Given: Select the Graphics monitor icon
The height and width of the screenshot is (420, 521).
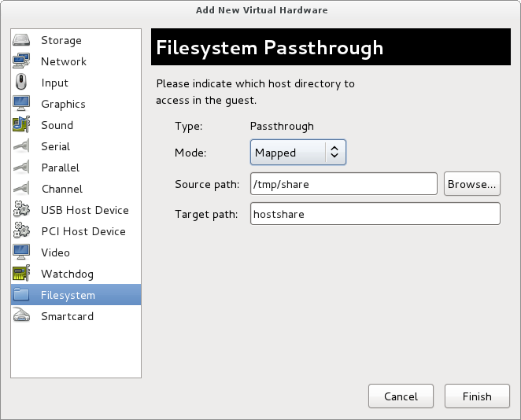Looking at the screenshot, I should pos(21,104).
